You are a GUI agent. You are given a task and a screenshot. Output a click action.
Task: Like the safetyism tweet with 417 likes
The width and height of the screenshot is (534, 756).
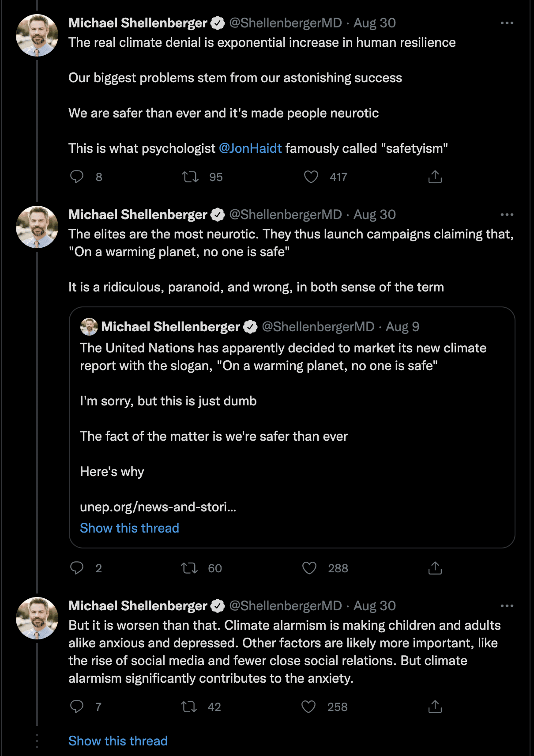click(x=311, y=177)
